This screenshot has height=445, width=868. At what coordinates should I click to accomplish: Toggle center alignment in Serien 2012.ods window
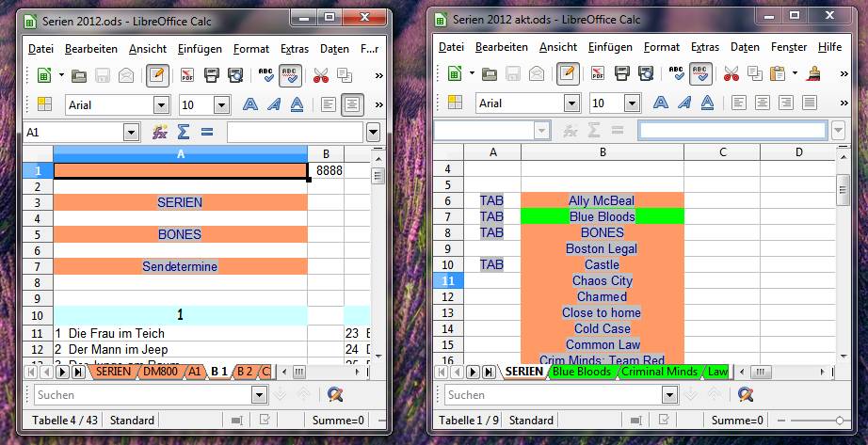(x=352, y=104)
